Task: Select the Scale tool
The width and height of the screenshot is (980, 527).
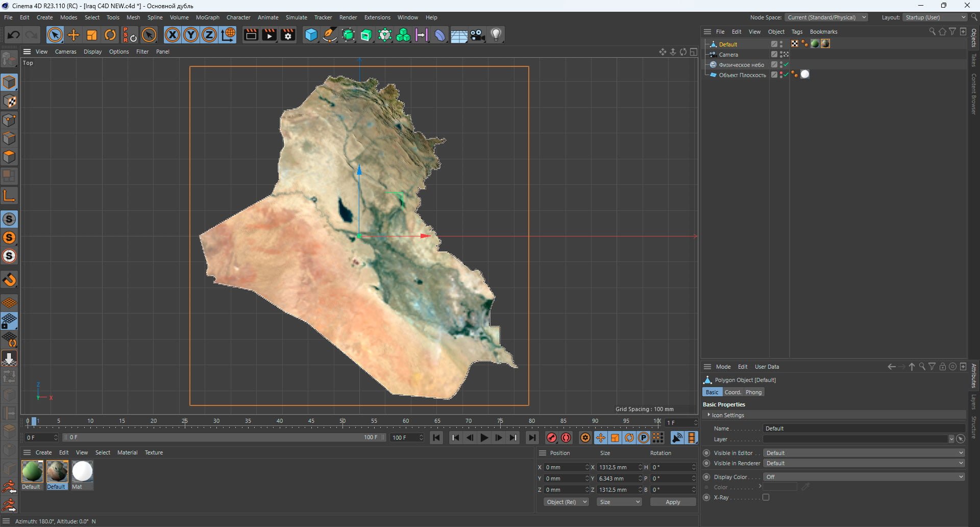Action: coord(92,35)
